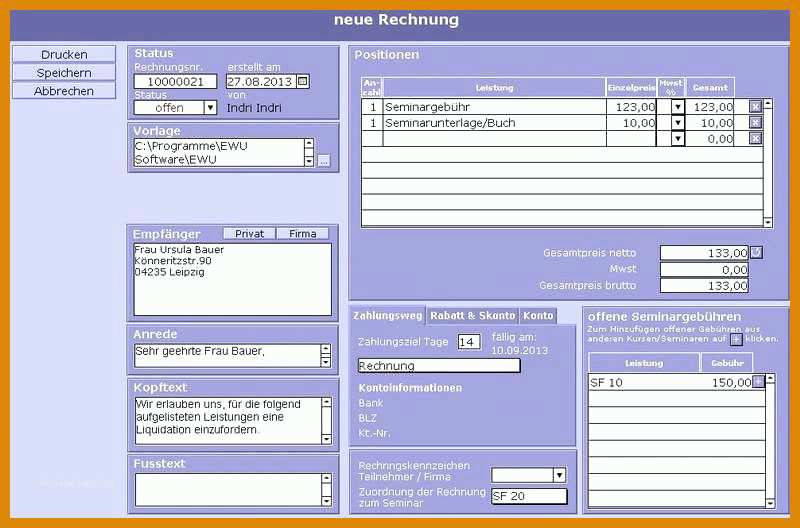
Task: Click the Zahlungsziel Tage input field
Action: pos(469,342)
